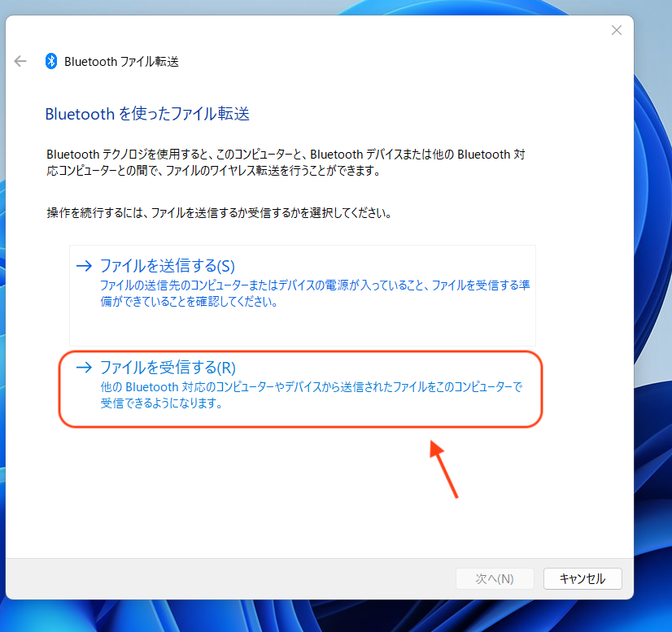This screenshot has width=672, height=632.
Task: Click the 次へ(N) button
Action: (x=495, y=578)
